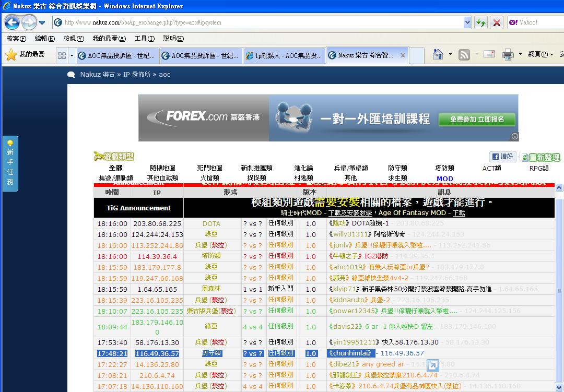Open the 工具(T) menu

point(144,39)
